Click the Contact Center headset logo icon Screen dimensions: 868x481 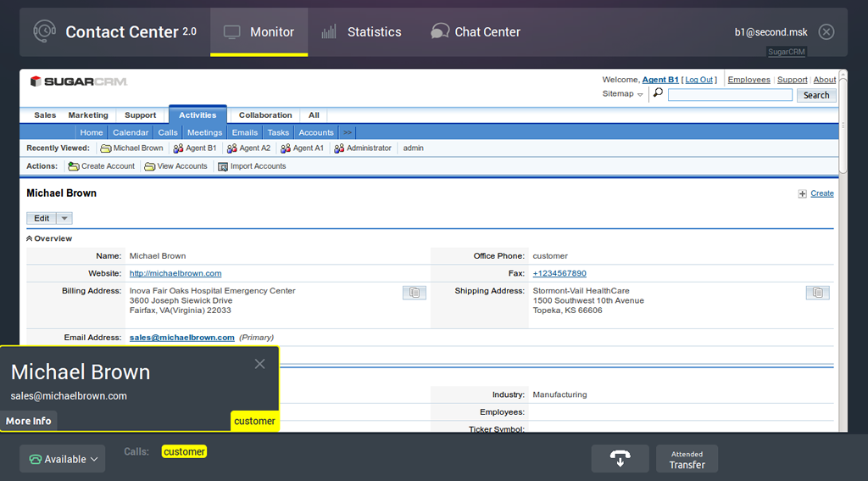point(44,31)
